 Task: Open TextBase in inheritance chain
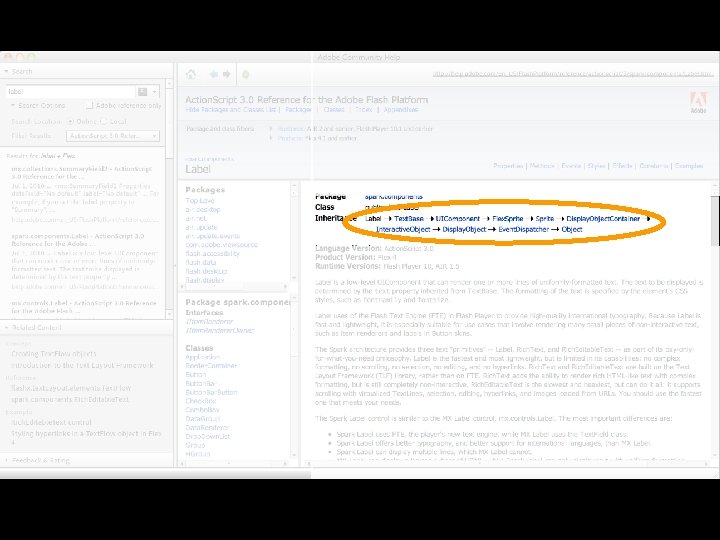click(x=409, y=219)
